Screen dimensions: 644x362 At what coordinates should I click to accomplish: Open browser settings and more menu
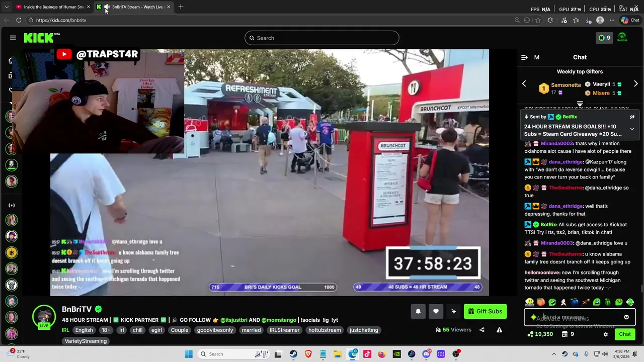(x=612, y=20)
